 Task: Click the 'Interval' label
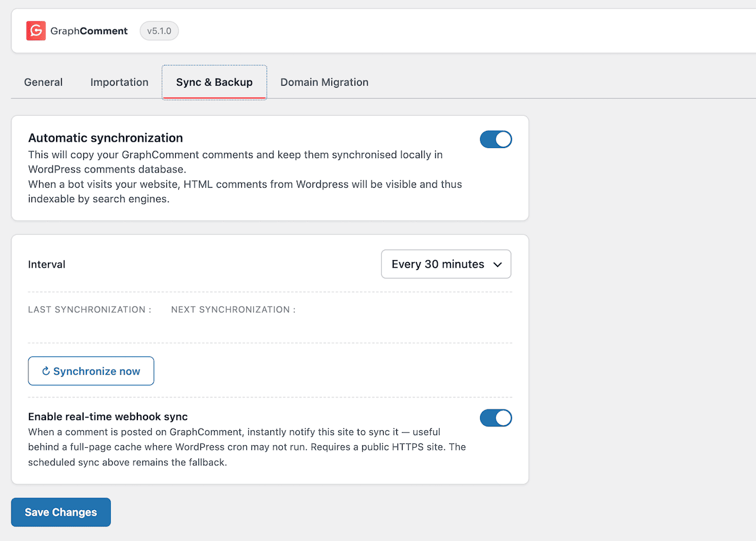click(47, 265)
